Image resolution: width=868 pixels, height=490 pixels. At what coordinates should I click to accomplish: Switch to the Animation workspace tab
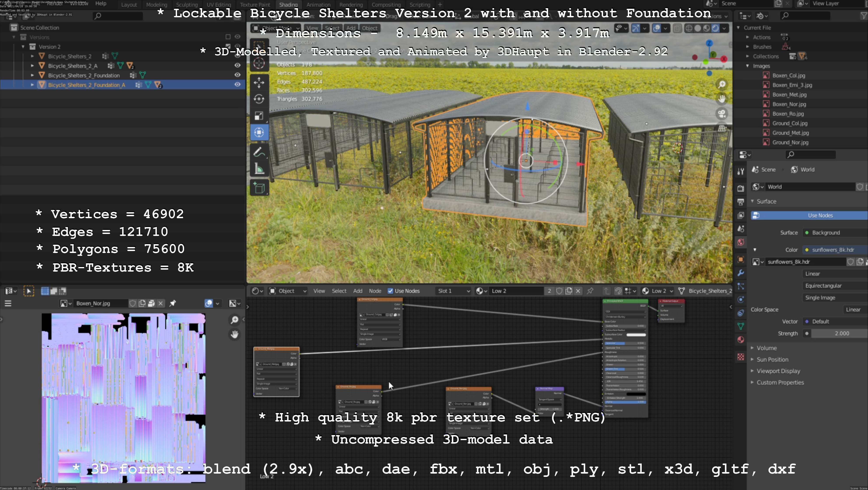(x=318, y=5)
